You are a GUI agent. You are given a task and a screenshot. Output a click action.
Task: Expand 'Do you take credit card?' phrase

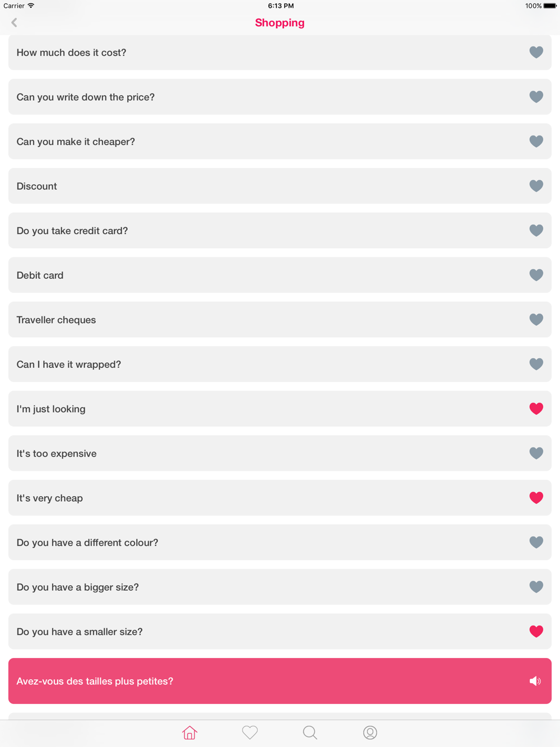[280, 231]
